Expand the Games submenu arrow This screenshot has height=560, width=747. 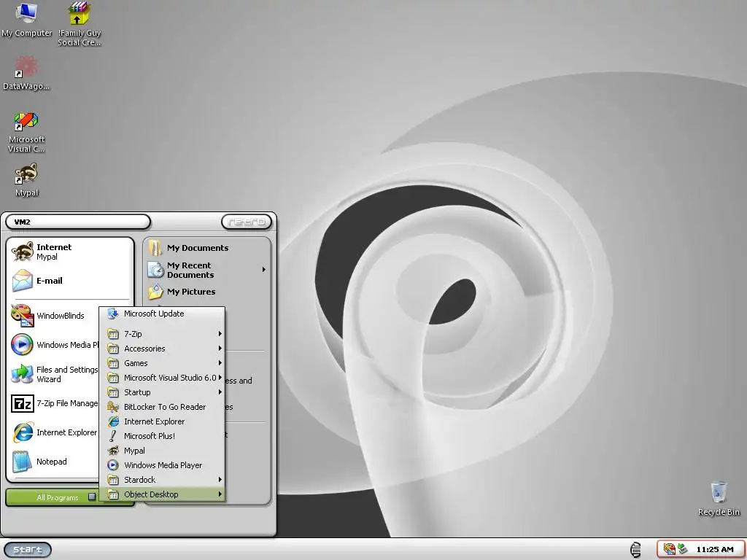tap(220, 363)
